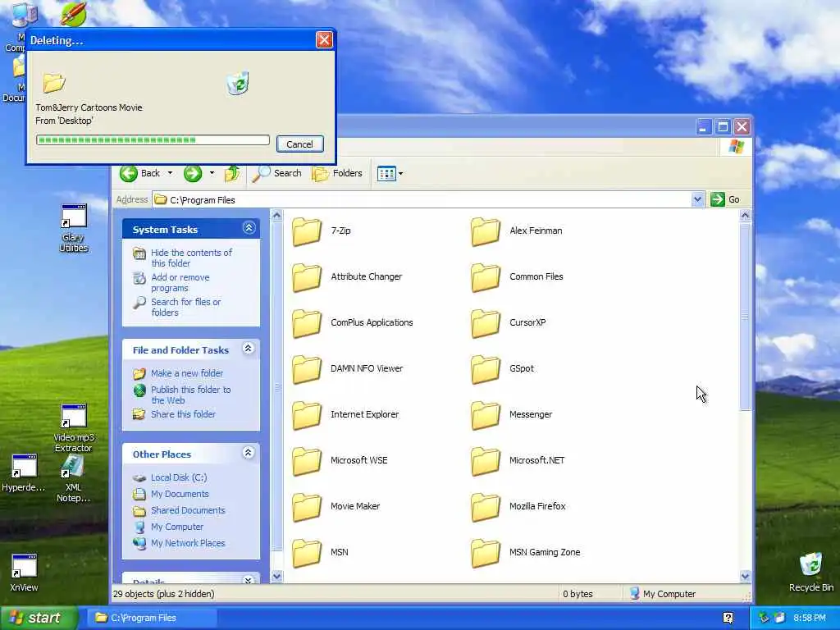840x630 pixels.
Task: Select the GSpot folder
Action: (x=503, y=368)
